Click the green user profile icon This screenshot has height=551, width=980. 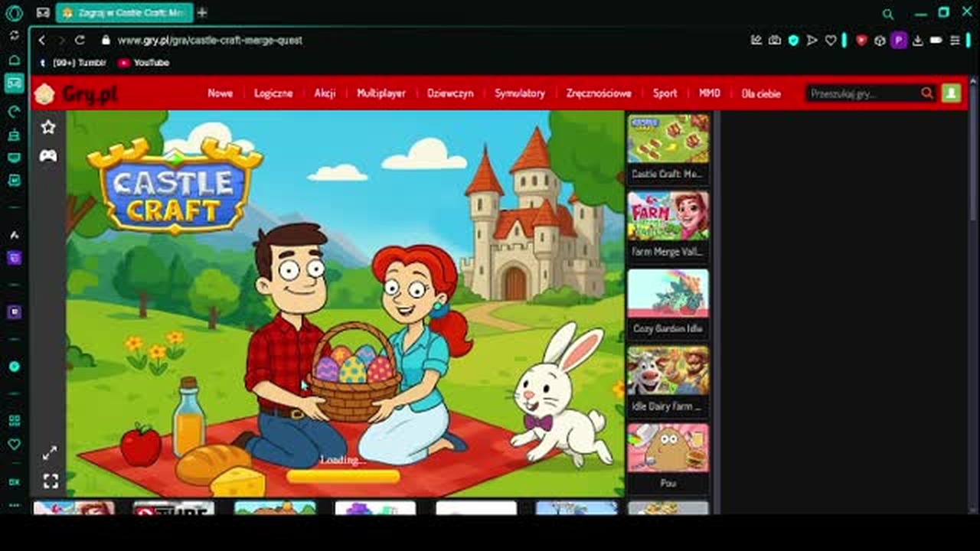tap(951, 93)
